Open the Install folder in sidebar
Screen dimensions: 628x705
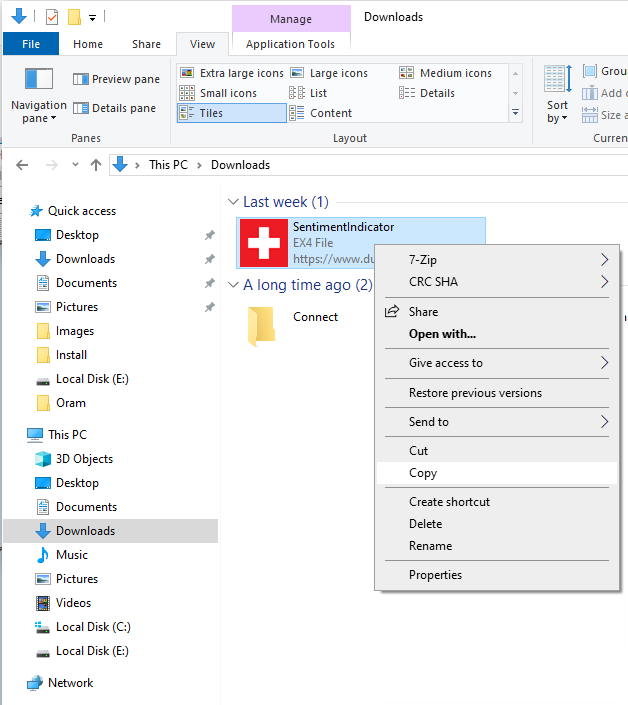[x=62, y=355]
